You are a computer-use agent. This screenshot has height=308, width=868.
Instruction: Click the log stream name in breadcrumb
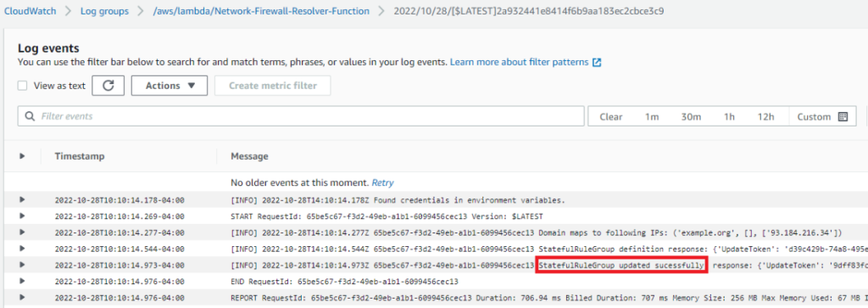[x=529, y=11]
